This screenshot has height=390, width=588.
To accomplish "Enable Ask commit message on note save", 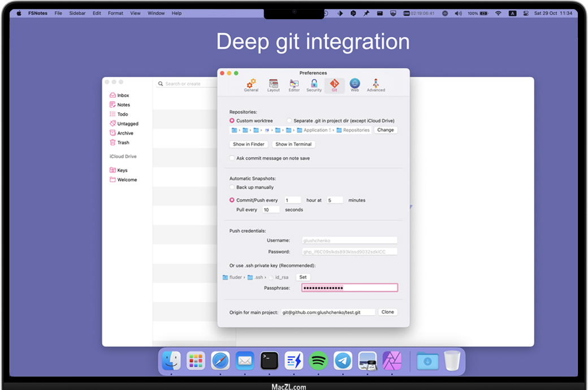I will (232, 158).
